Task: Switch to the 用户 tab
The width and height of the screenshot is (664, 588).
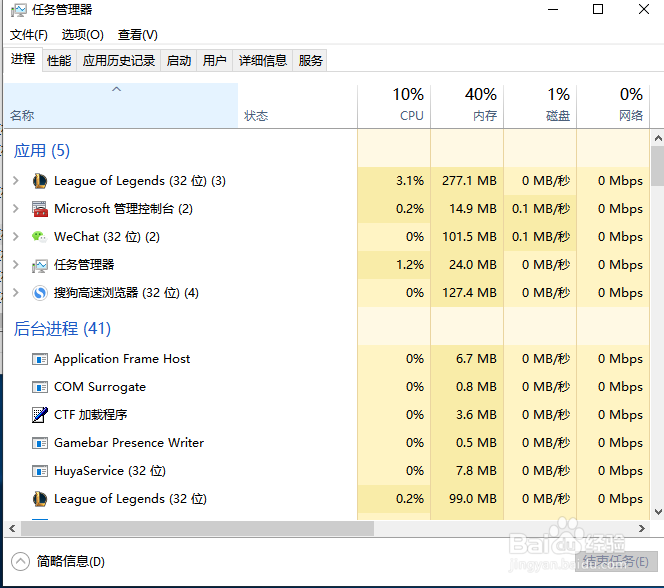Action: click(214, 61)
